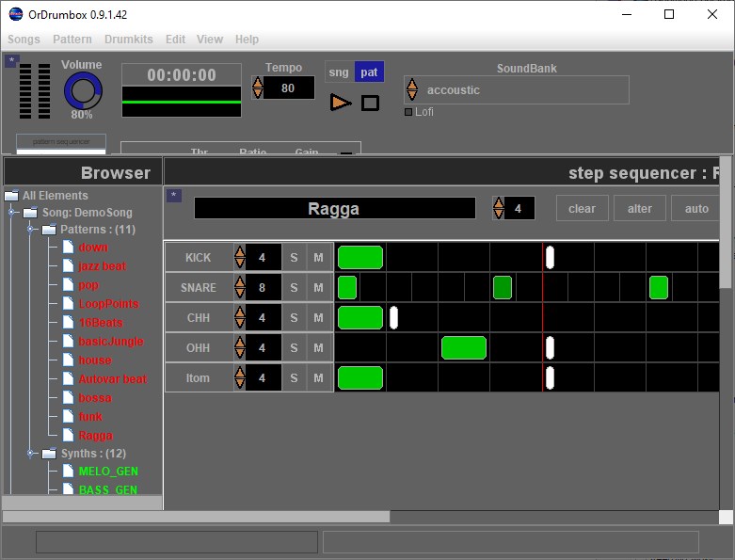Click the clear pattern button
735x560 pixels.
tap(583, 208)
